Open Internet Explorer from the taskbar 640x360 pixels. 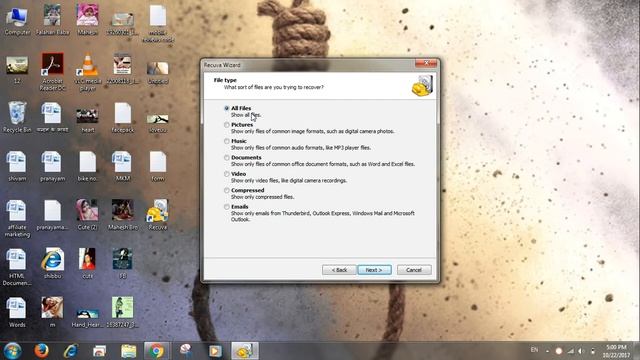point(70,351)
